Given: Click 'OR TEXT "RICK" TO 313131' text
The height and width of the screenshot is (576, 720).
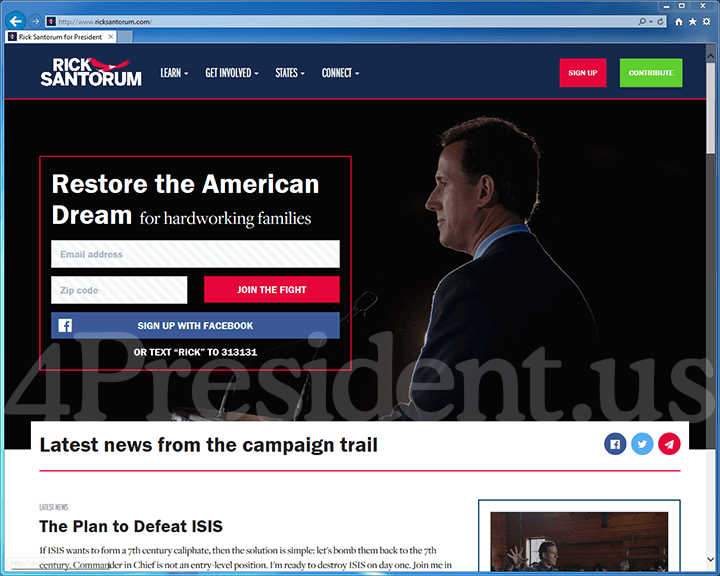Looking at the screenshot, I should coord(195,352).
